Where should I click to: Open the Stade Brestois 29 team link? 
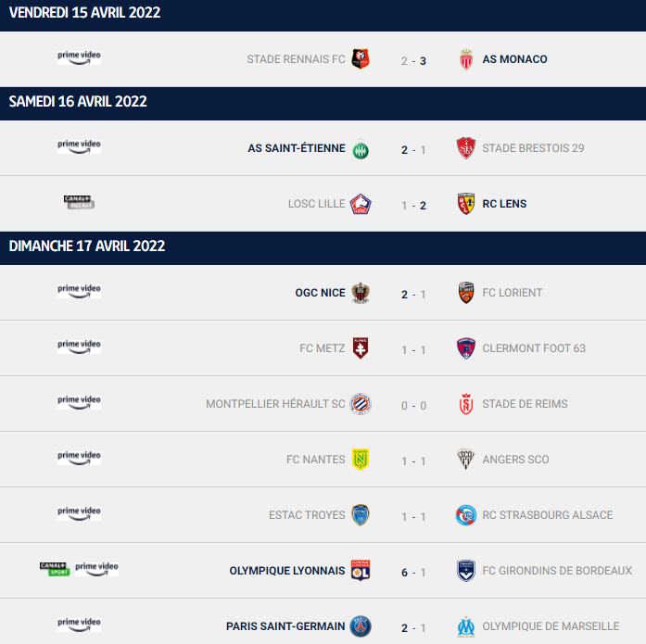coord(533,148)
